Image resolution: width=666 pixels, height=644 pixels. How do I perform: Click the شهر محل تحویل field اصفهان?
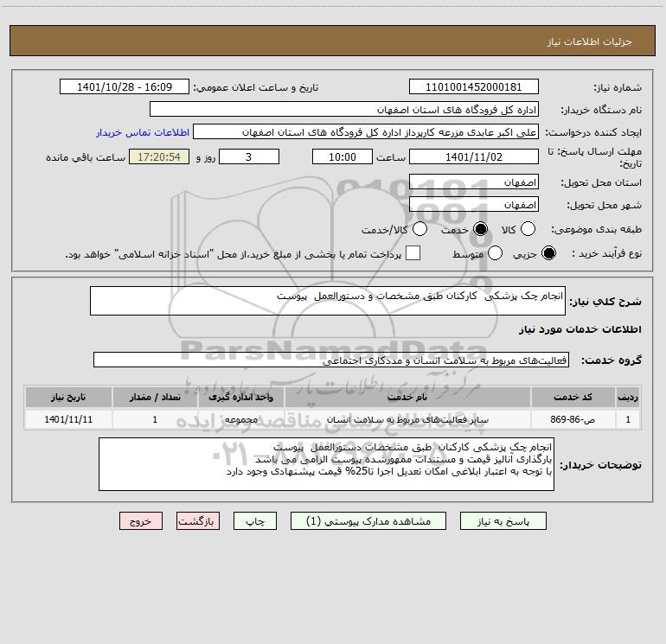pos(474,205)
